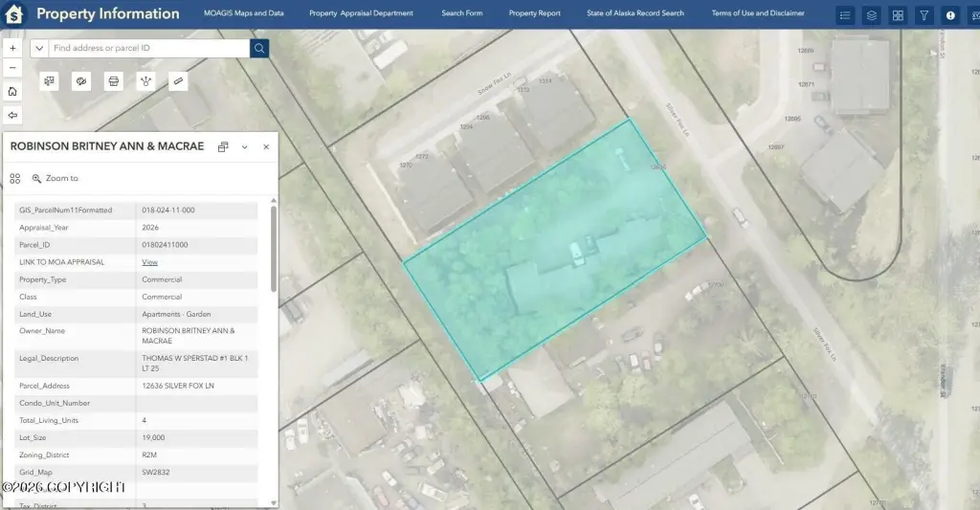Expand the search source dropdown arrow
This screenshot has width=980, height=510.
point(39,48)
